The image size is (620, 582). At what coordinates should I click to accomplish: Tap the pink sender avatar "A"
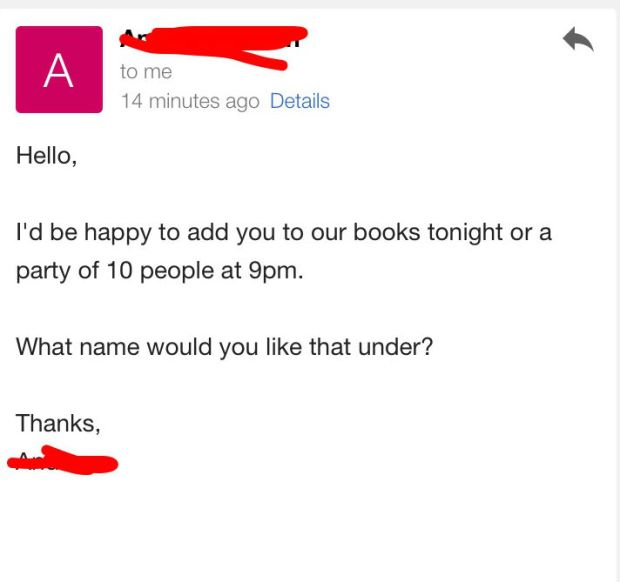59,70
